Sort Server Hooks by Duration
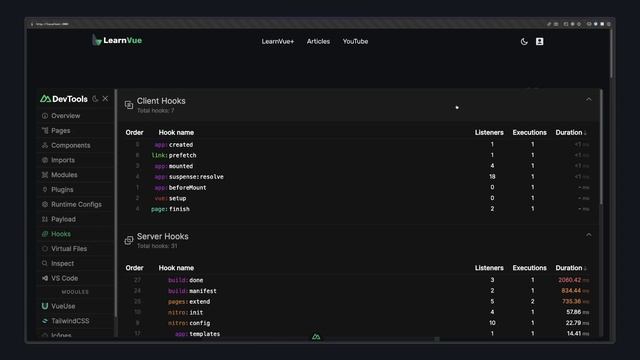Image resolution: width=640 pixels, height=360 pixels. (571, 268)
